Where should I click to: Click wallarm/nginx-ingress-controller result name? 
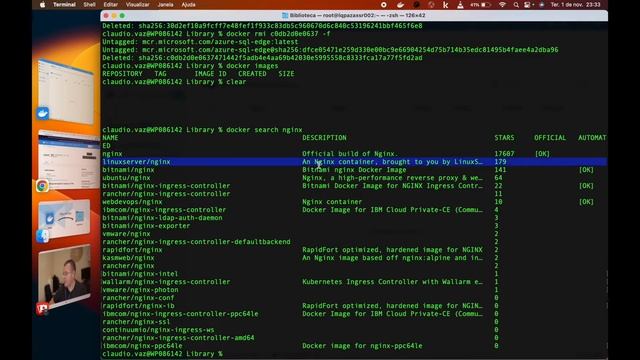pyautogui.click(x=166, y=282)
